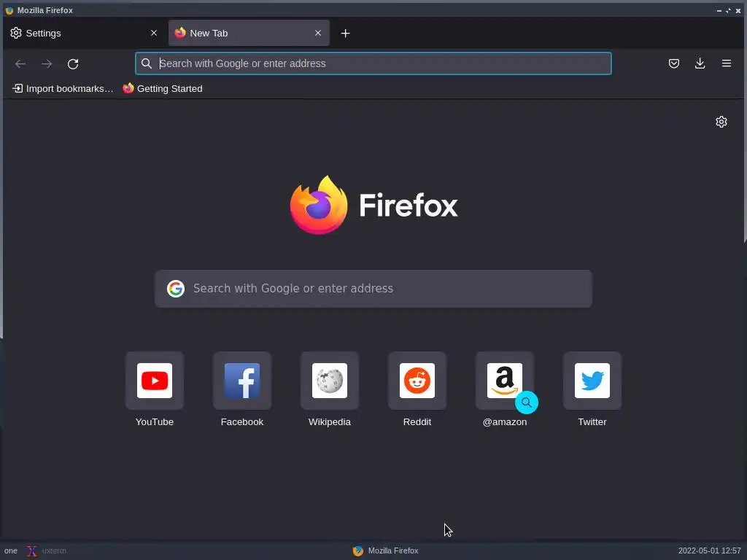This screenshot has height=560, width=747.
Task: Click the Back navigation arrow
Action: point(20,64)
